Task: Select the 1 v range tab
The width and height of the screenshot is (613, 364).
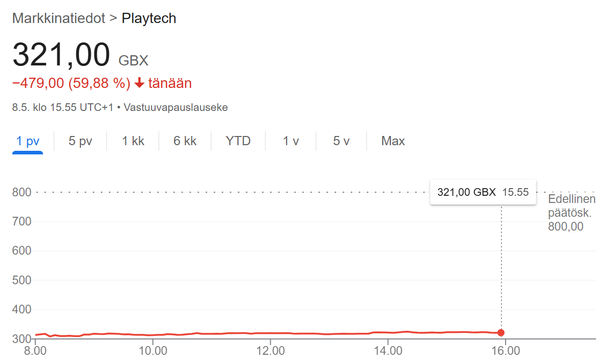Action: pos(291,141)
